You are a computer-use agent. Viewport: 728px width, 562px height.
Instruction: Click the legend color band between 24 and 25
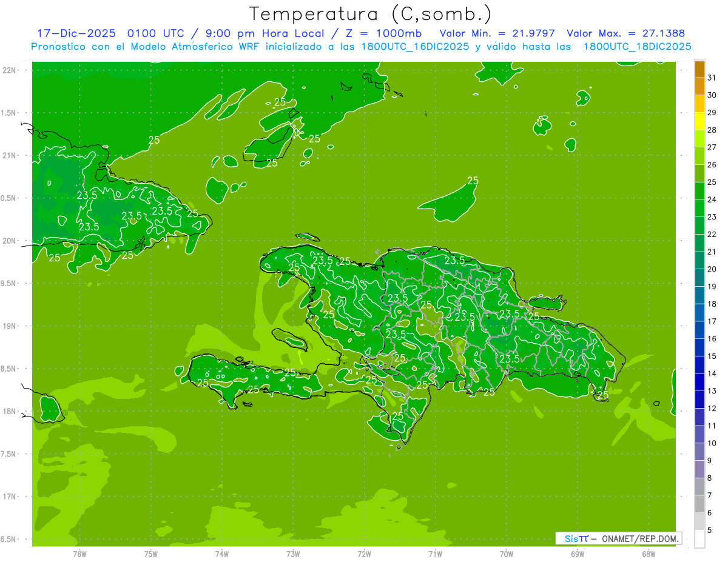[699, 191]
